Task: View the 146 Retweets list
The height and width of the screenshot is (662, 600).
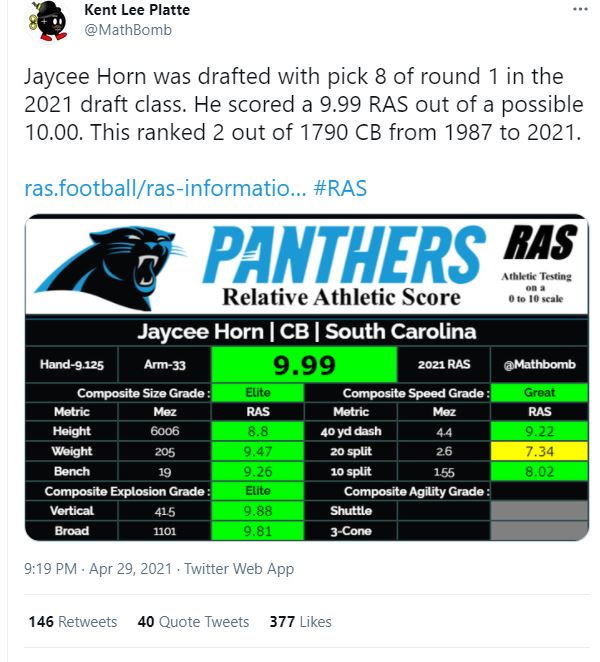Action: pos(72,621)
